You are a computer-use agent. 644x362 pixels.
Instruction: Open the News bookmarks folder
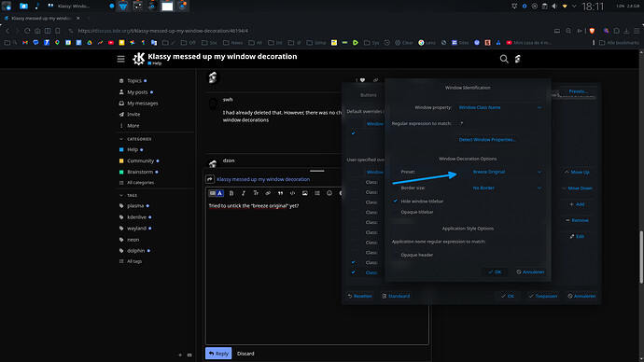[x=233, y=43]
